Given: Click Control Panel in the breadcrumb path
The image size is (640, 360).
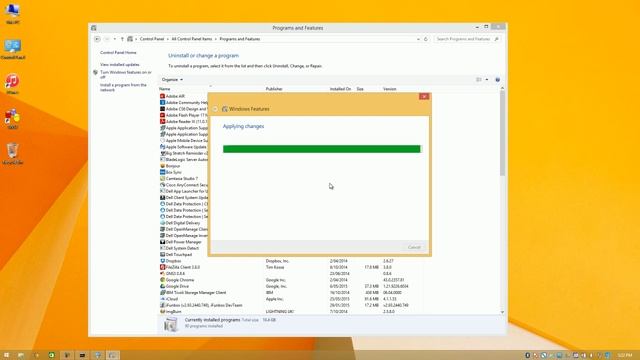Looking at the screenshot, I should 151,39.
